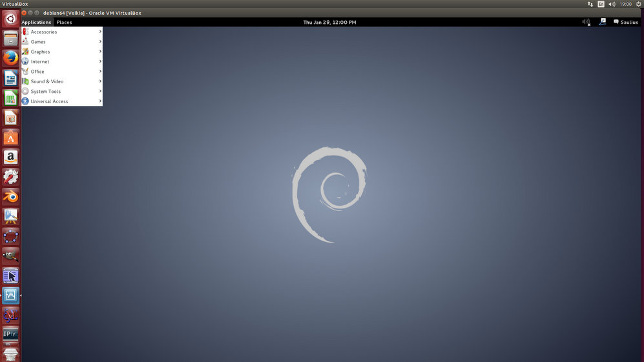Open the Saulius user menu
The image size is (644, 362).
coord(625,22)
